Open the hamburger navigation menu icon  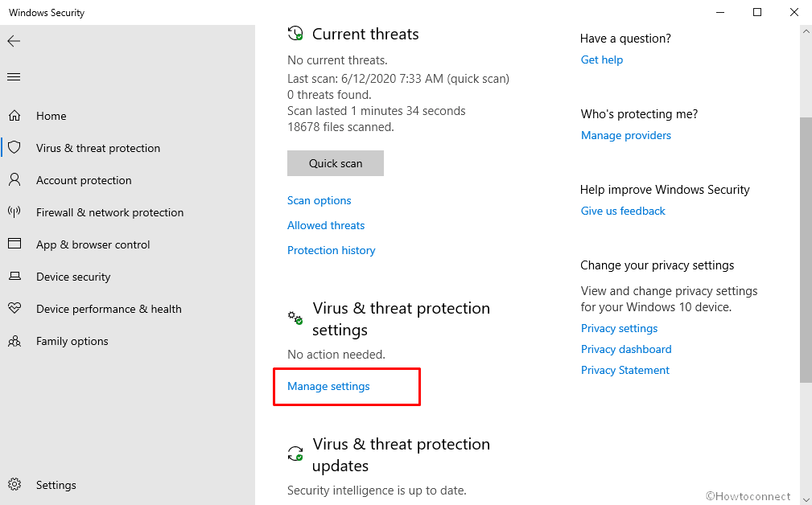click(x=14, y=76)
